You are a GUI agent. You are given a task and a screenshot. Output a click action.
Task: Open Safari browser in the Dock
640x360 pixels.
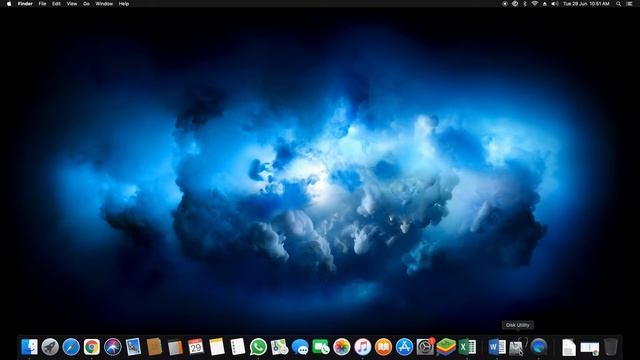pos(71,347)
